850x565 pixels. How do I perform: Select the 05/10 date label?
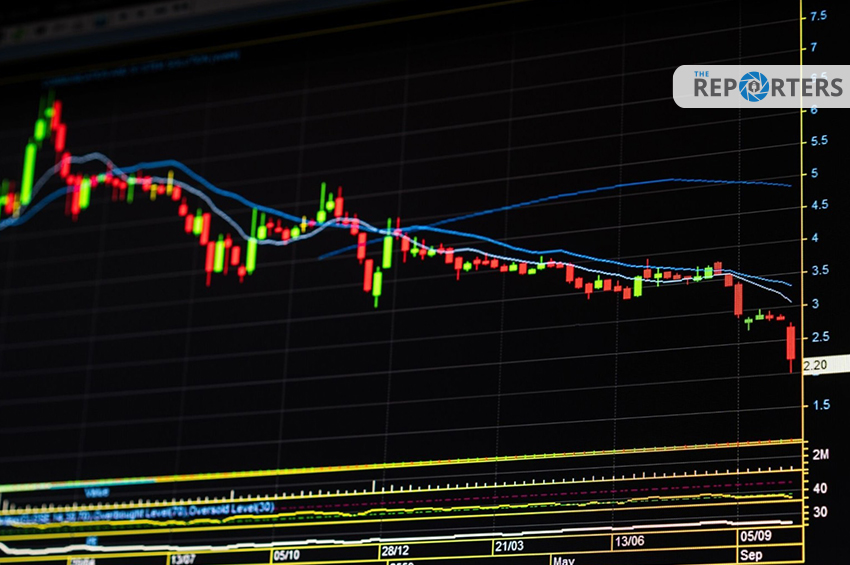[x=286, y=555]
